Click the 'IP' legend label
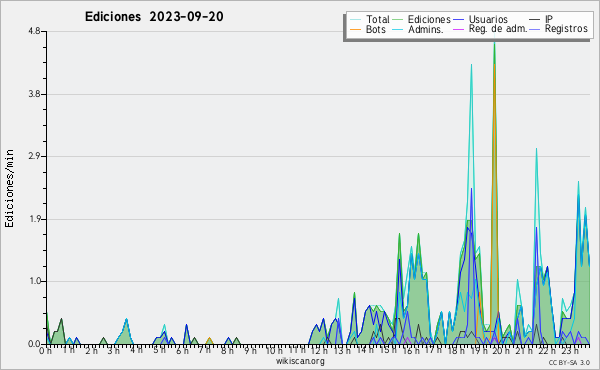 pyautogui.click(x=549, y=19)
